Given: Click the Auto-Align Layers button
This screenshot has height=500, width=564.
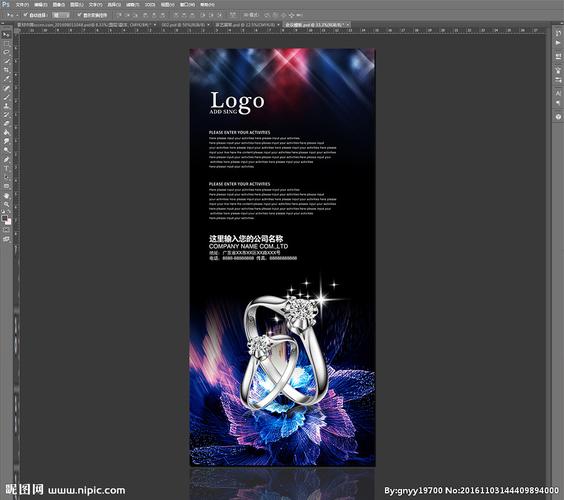Looking at the screenshot, I should (x=233, y=15).
